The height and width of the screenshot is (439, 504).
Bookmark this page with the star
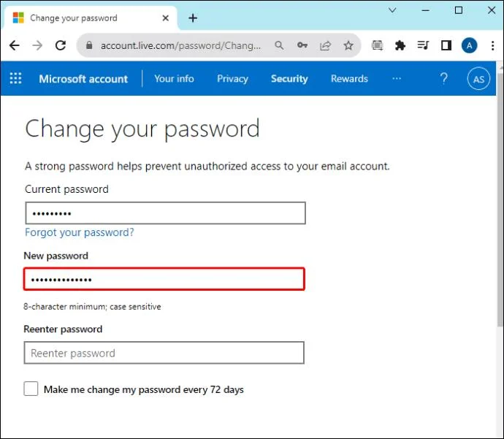click(348, 45)
